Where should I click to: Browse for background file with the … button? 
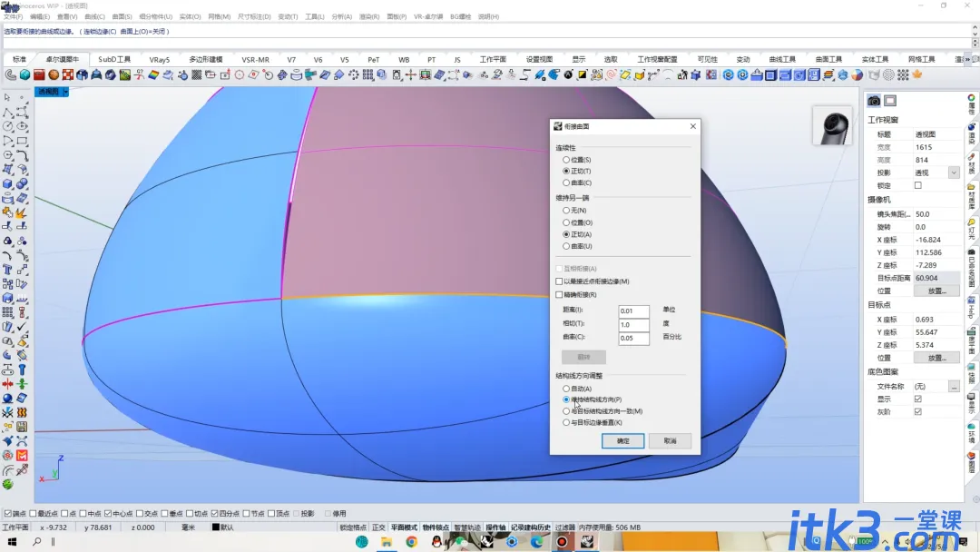pos(954,387)
